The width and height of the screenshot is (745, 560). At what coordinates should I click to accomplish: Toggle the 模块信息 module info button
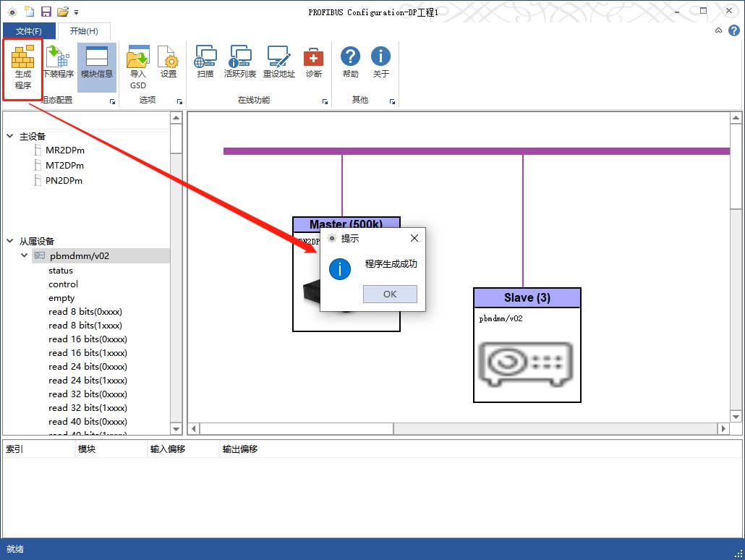pyautogui.click(x=97, y=63)
